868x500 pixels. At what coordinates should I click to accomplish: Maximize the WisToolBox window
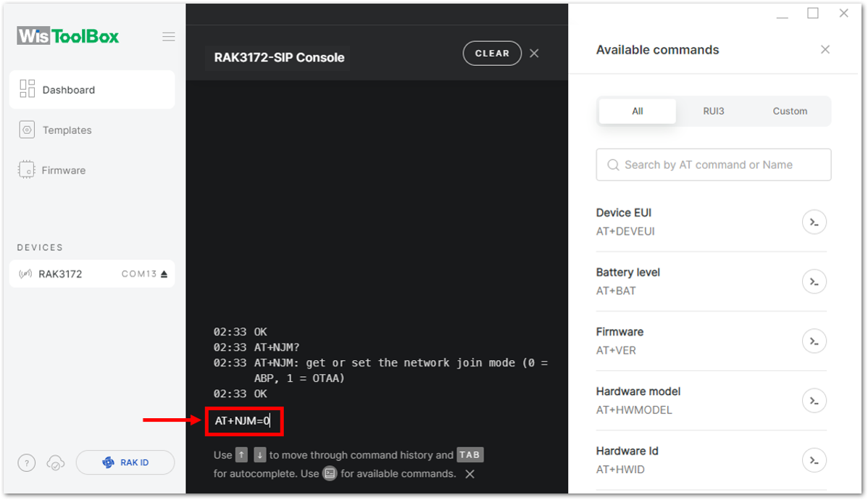pos(813,13)
